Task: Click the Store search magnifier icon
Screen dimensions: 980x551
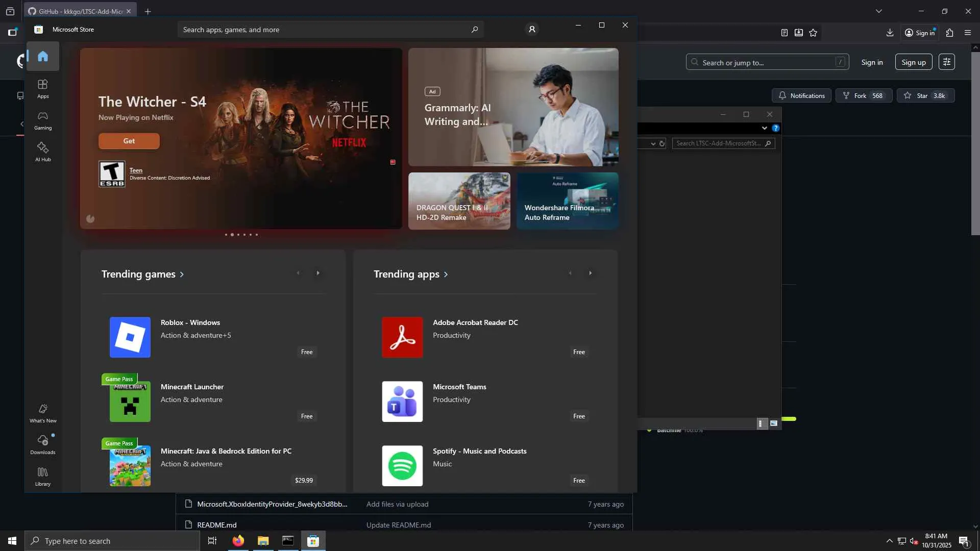Action: point(475,29)
